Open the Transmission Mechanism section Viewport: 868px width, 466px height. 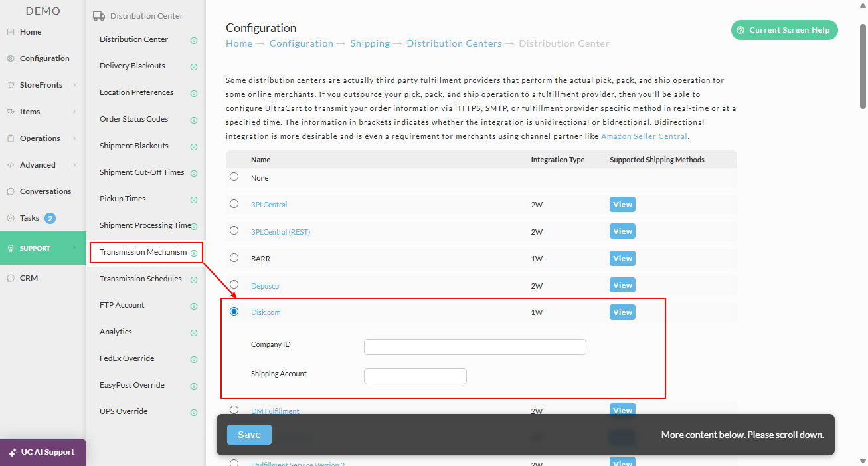tap(143, 252)
